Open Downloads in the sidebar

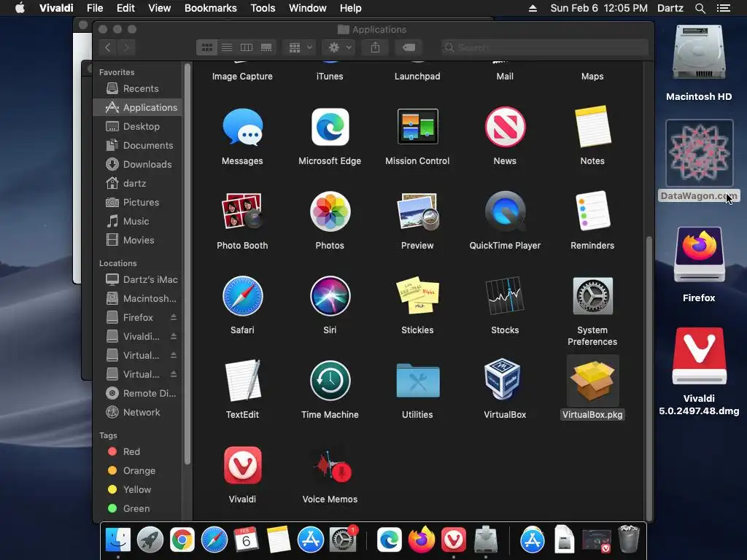coord(137,164)
